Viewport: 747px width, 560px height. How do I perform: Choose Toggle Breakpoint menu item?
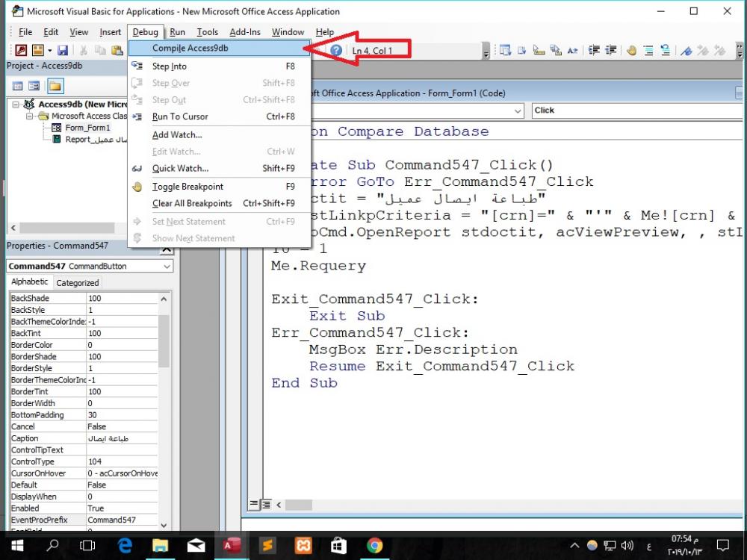coord(219,187)
